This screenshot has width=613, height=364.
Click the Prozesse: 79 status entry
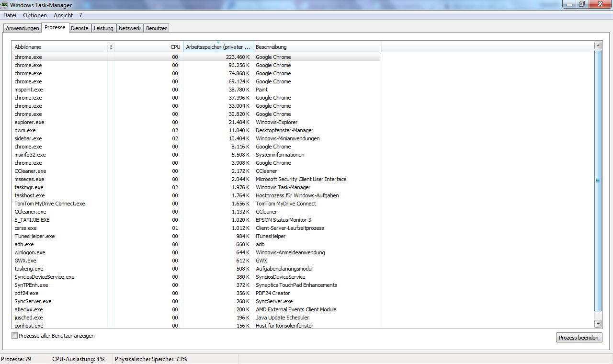16,359
